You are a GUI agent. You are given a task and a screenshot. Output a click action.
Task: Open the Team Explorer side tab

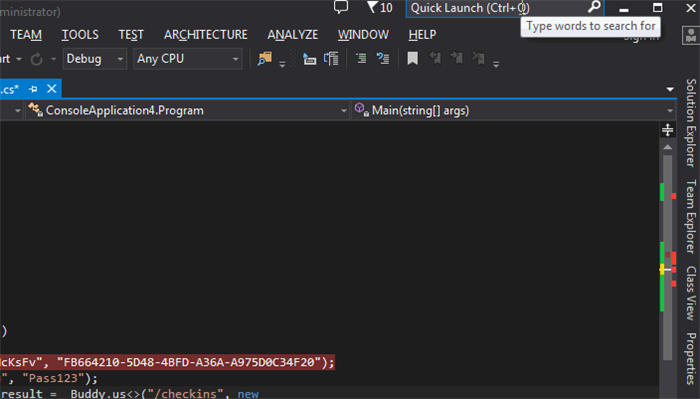coord(691,216)
